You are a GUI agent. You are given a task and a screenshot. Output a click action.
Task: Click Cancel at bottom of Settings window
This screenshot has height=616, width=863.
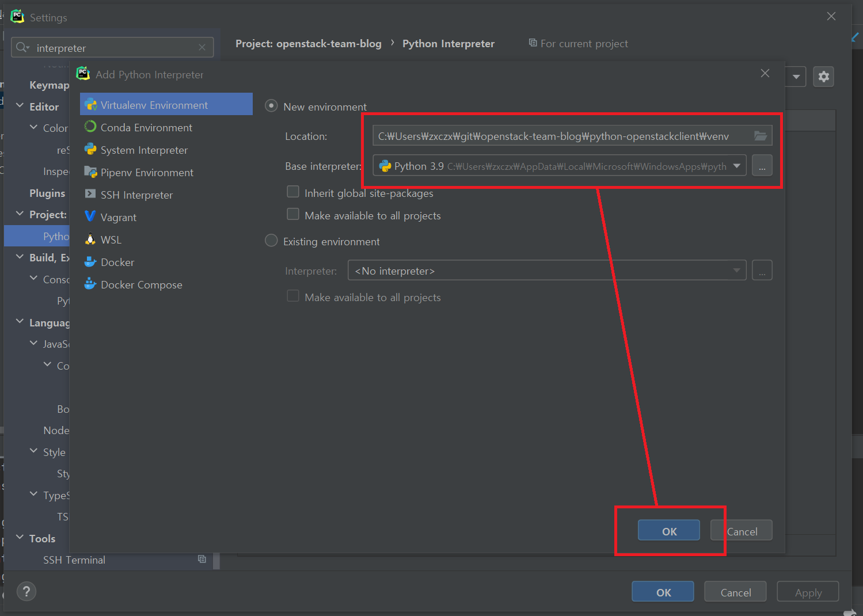[x=736, y=592]
